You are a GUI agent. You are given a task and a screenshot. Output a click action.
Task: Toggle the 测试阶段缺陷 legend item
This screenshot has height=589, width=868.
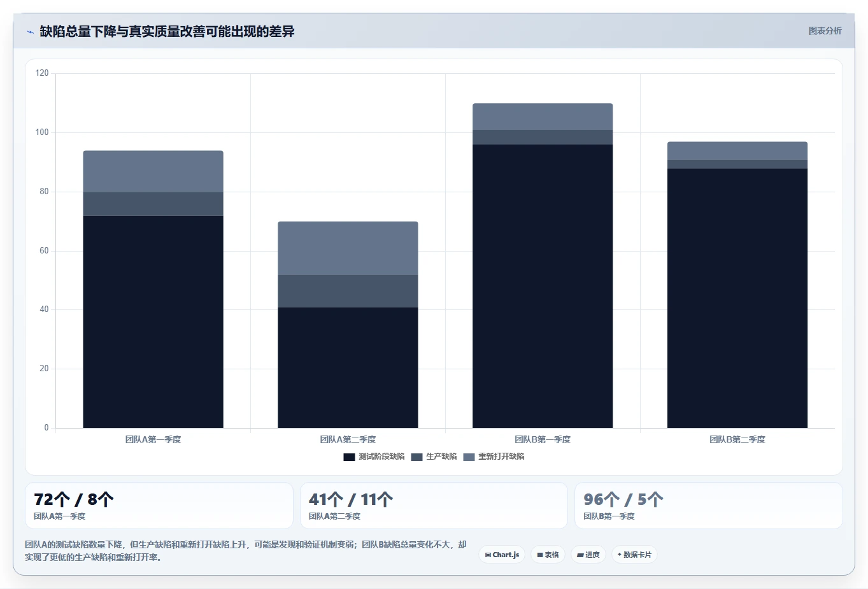(x=374, y=457)
